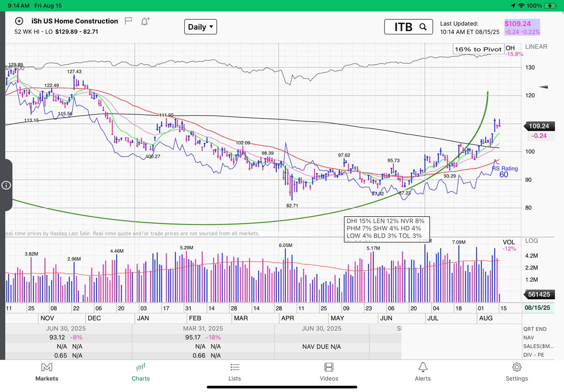This screenshot has width=564, height=392.
Task: Tap the NAV DUE N/A cell
Action: (322, 346)
